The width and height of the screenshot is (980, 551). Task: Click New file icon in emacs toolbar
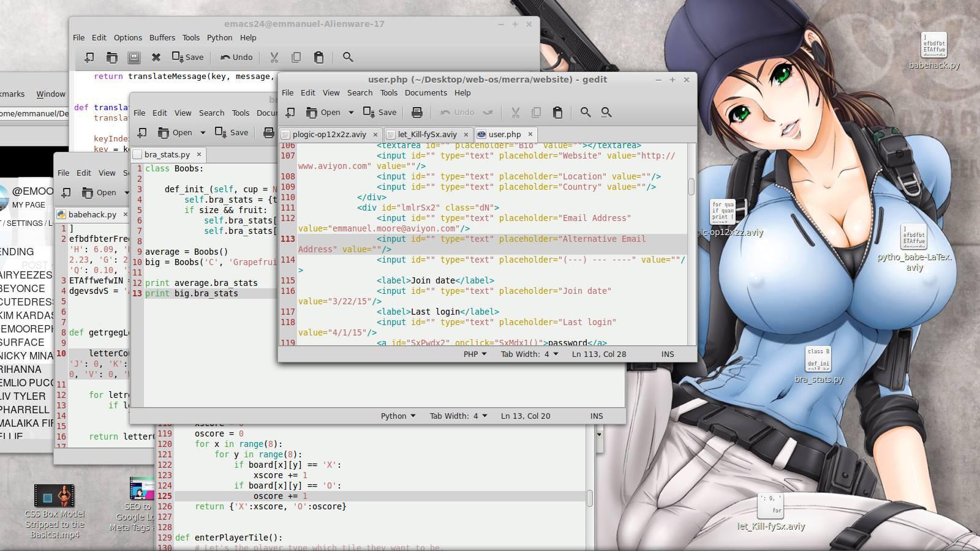[89, 58]
